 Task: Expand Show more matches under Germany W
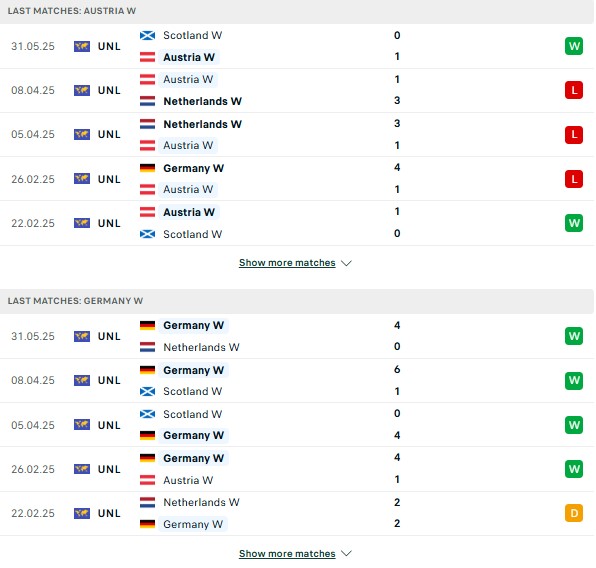[287, 554]
